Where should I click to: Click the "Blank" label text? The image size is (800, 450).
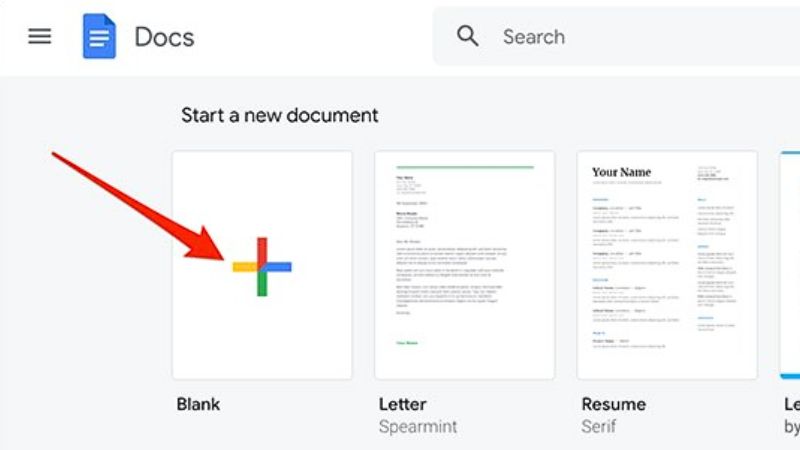pos(198,405)
